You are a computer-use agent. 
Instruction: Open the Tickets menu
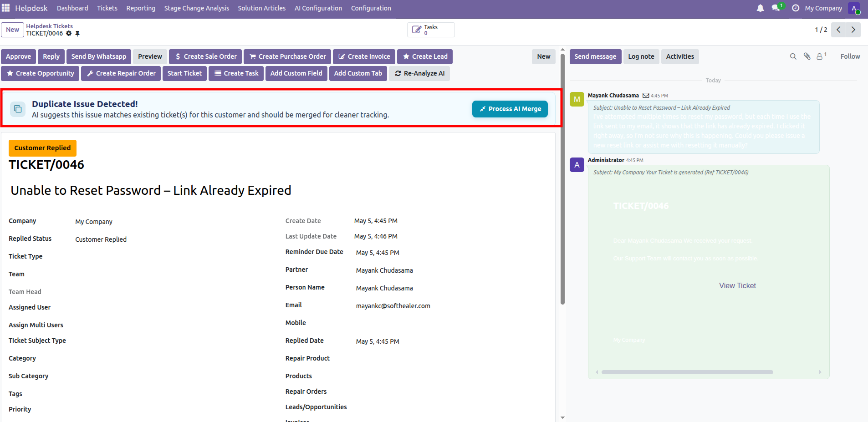point(107,8)
